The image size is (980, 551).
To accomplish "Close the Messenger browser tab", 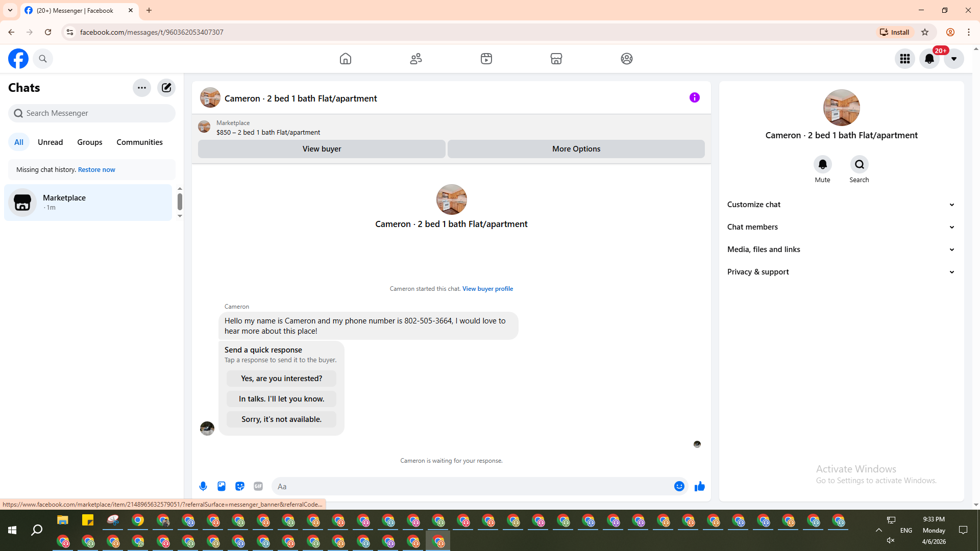I will point(131,10).
